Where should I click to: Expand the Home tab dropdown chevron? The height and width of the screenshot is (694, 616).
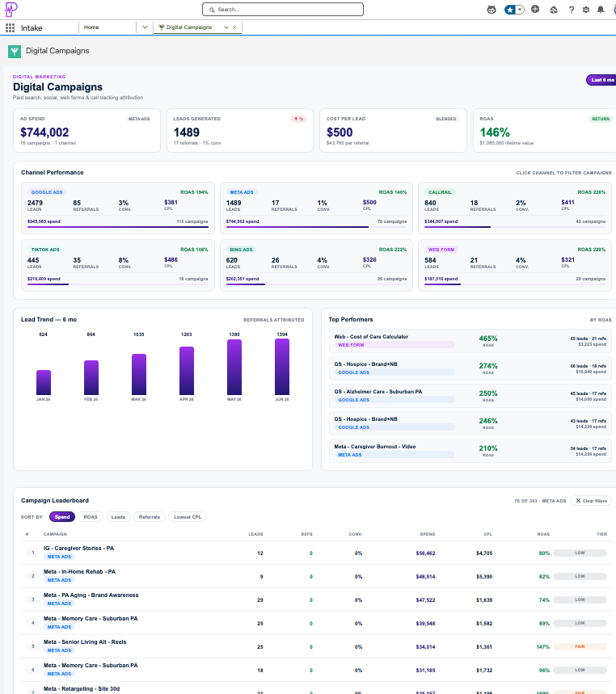145,27
